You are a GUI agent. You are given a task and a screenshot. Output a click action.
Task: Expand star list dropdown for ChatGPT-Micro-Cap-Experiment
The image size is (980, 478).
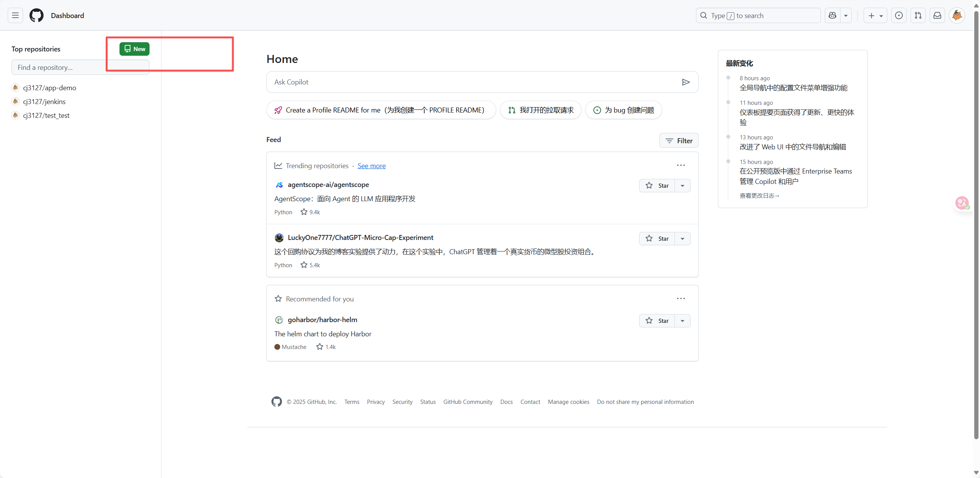(682, 238)
